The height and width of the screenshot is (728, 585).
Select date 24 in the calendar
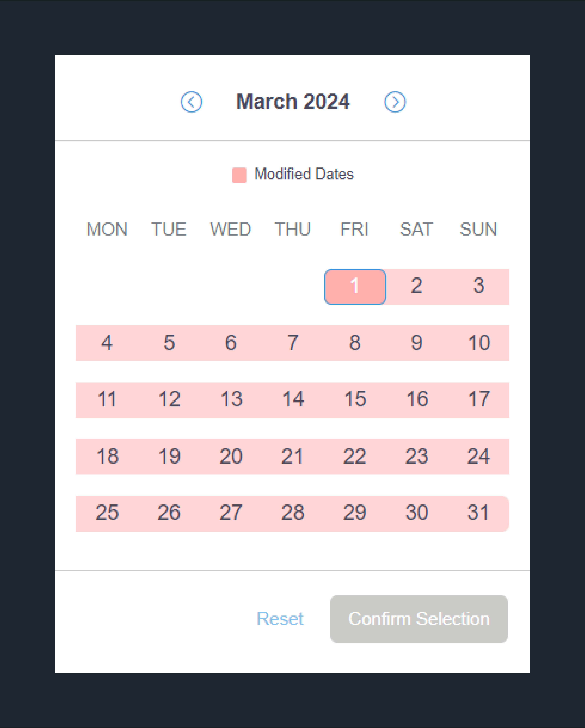coord(478,457)
